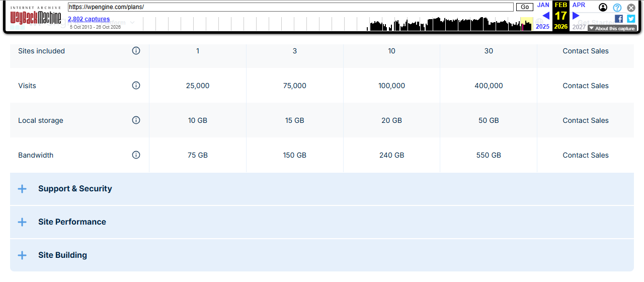Select the 400,000 visits cell
This screenshot has height=282, width=644.
pos(489,86)
